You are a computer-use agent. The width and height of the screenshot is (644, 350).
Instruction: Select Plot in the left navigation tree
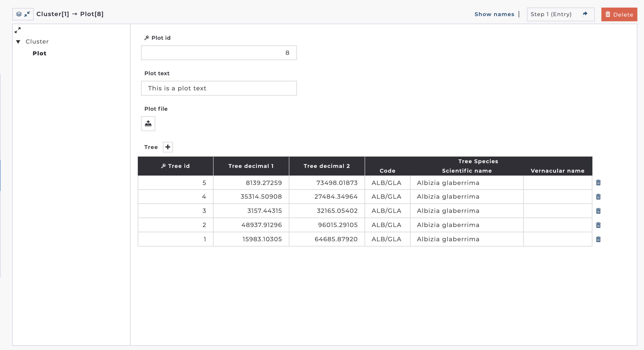click(39, 53)
